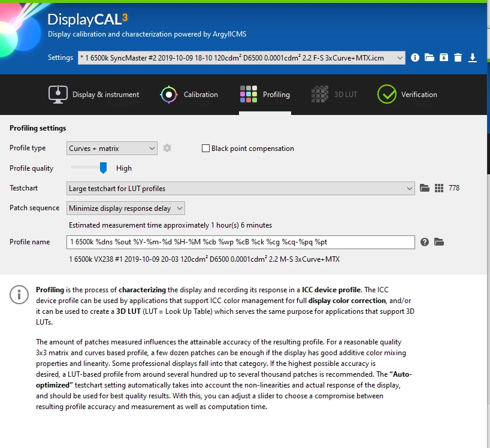Open the Profile type dropdown
The width and height of the screenshot is (490, 448).
click(112, 148)
